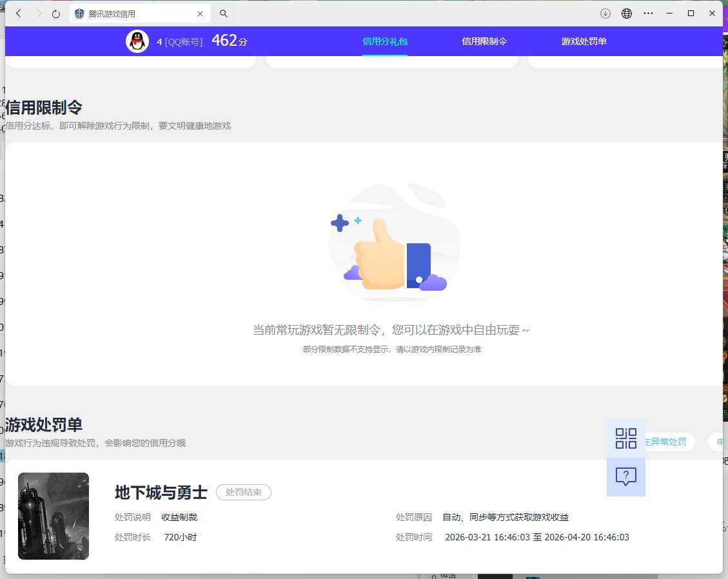The height and width of the screenshot is (579, 728).
Task: Click the 收益制裁 penalty description
Action: [x=179, y=517]
